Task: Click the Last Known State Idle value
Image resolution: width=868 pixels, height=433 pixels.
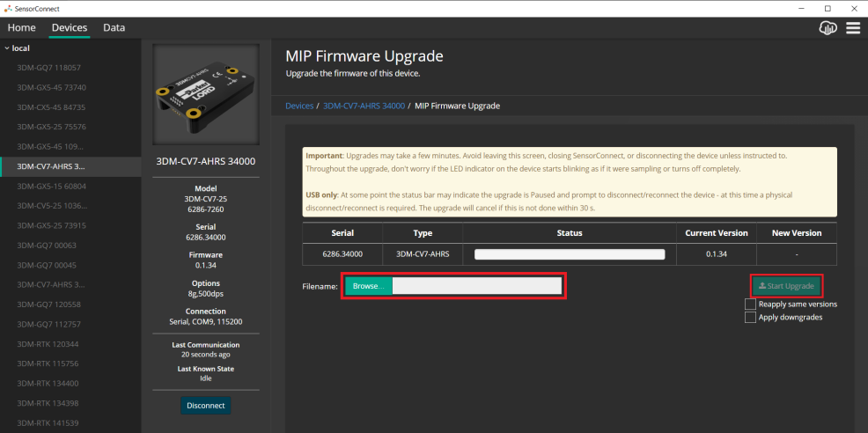Action: (x=206, y=378)
